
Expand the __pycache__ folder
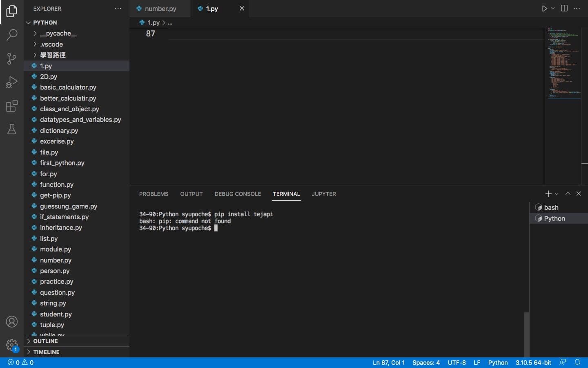(58, 34)
